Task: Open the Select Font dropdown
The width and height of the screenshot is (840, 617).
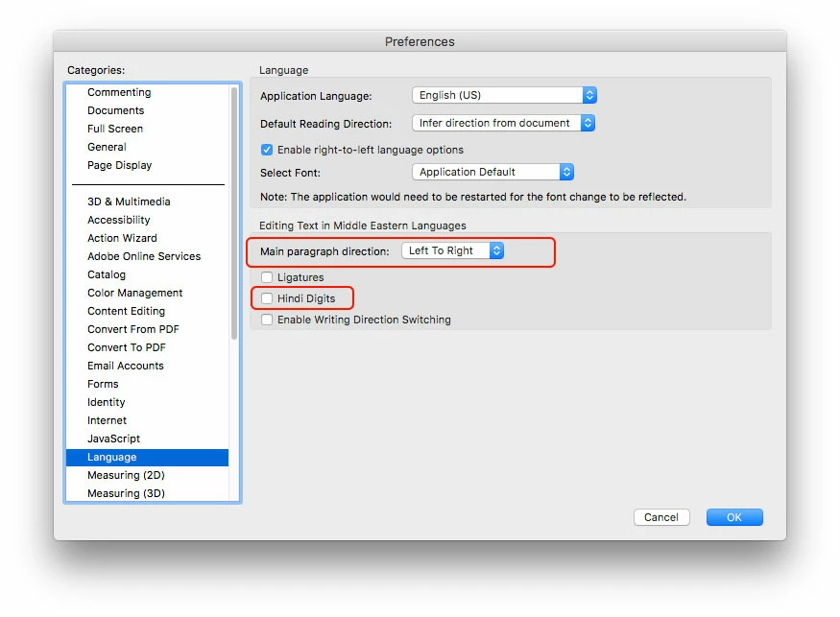Action: point(492,172)
